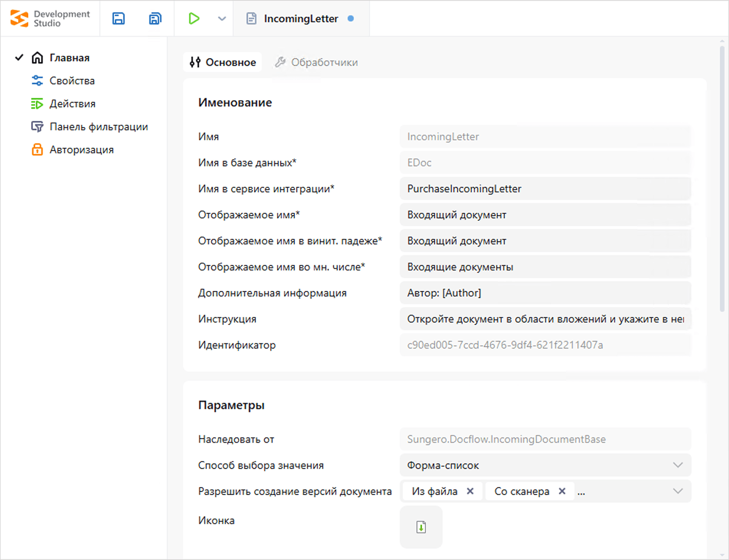This screenshot has height=560, width=729.
Task: Activate the IncomingLetter editor tab
Action: click(301, 18)
